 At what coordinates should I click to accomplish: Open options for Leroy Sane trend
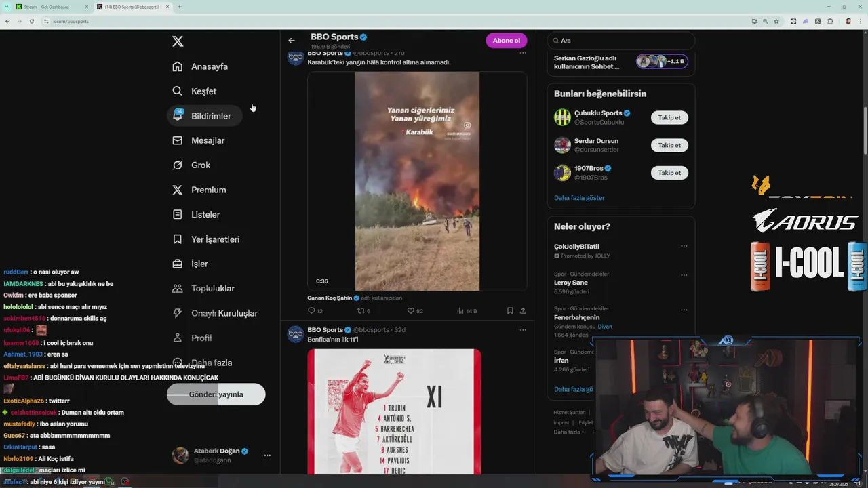[x=684, y=275]
